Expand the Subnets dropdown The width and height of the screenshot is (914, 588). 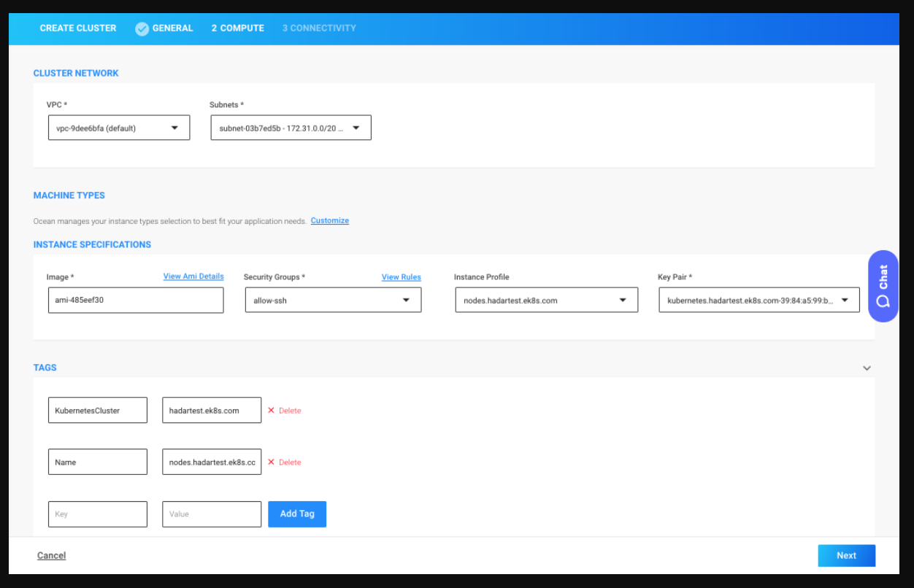pyautogui.click(x=291, y=128)
